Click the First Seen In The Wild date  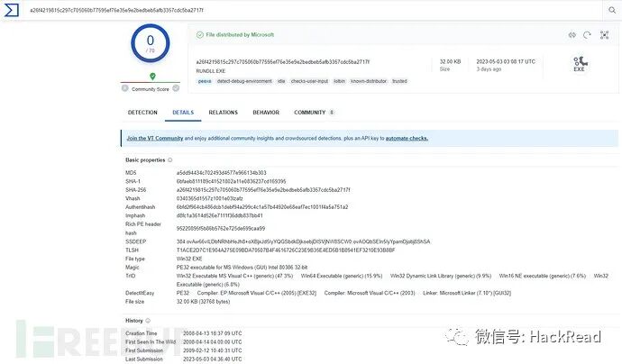212,341
